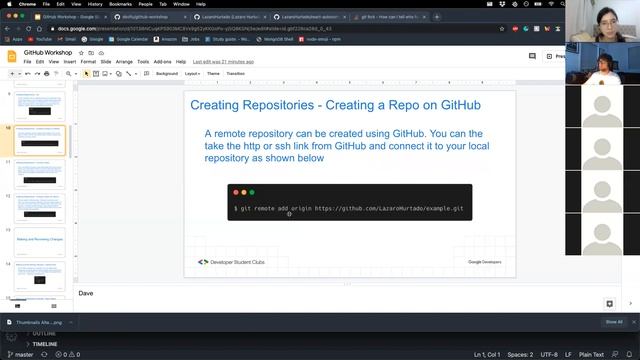
Task: Open the Add-ons menu
Action: pyautogui.click(x=162, y=62)
